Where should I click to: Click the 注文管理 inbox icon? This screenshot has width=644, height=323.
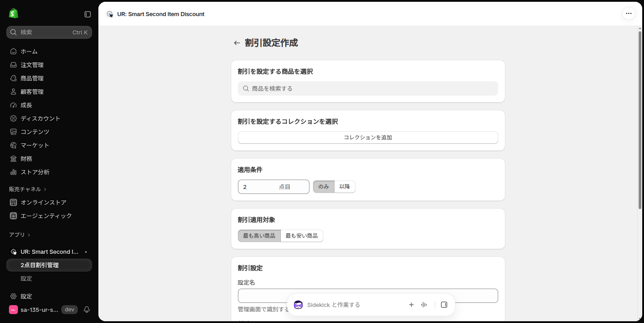click(x=13, y=65)
